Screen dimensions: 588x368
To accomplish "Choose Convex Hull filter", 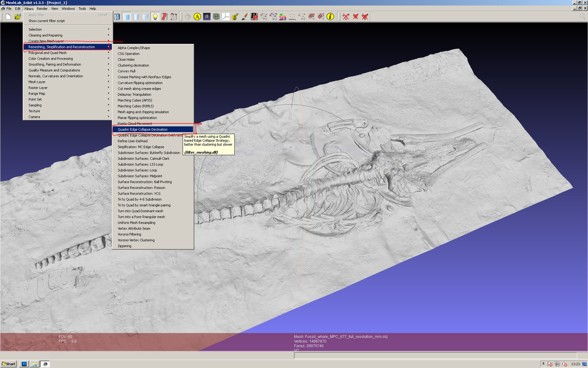I will (153, 71).
